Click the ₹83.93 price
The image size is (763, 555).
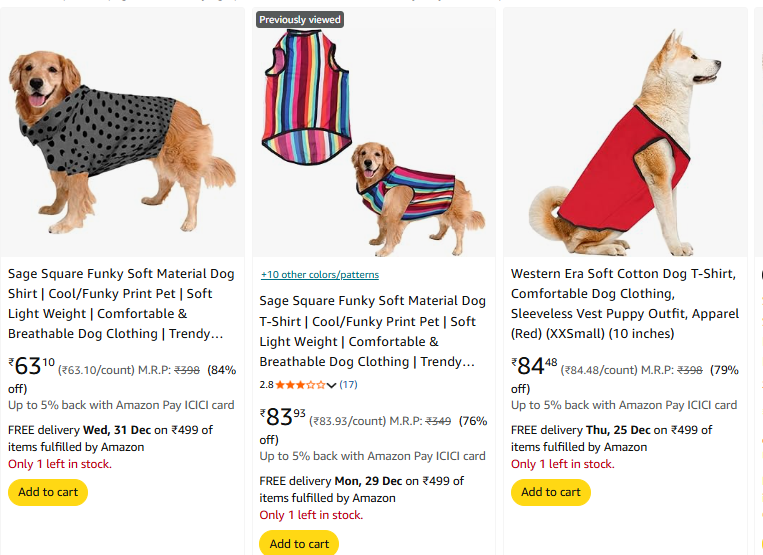(x=283, y=417)
